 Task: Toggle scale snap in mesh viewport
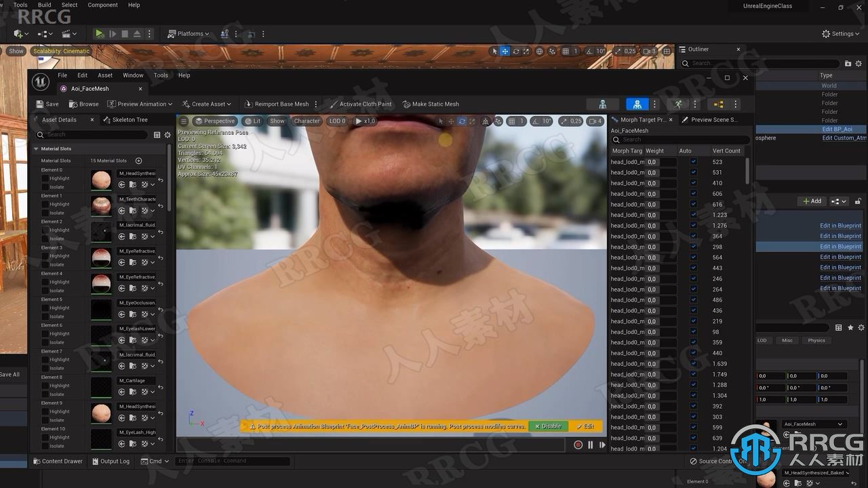[563, 121]
